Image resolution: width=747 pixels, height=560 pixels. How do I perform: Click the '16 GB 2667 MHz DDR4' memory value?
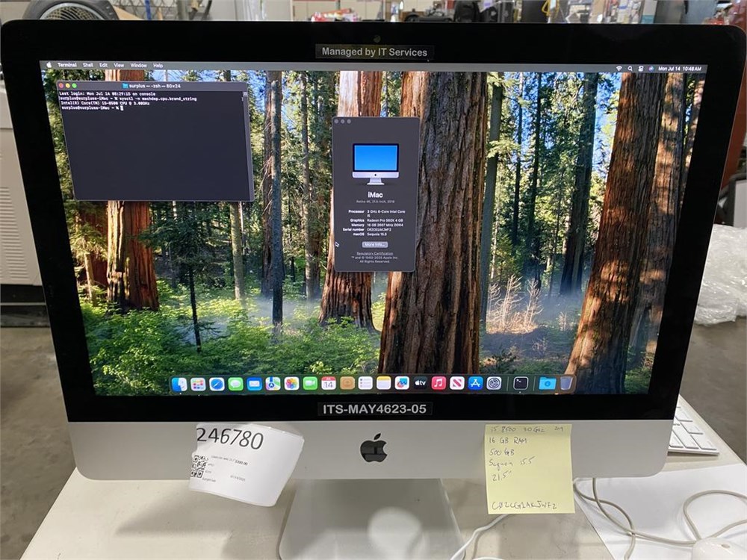[x=385, y=225]
